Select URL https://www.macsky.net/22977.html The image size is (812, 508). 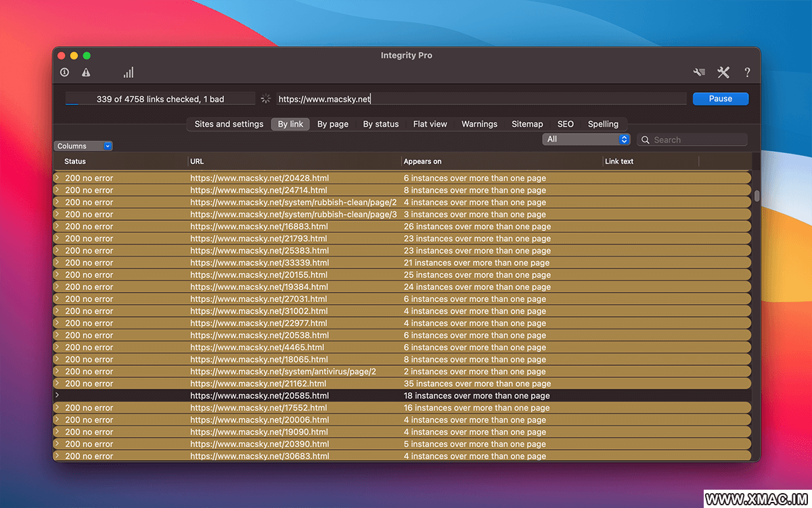pyautogui.click(x=258, y=323)
